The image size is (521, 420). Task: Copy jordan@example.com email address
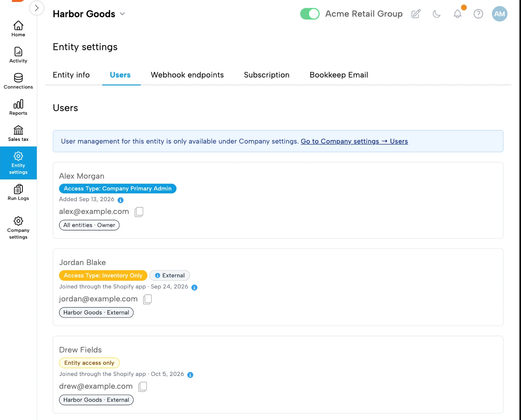[148, 299]
